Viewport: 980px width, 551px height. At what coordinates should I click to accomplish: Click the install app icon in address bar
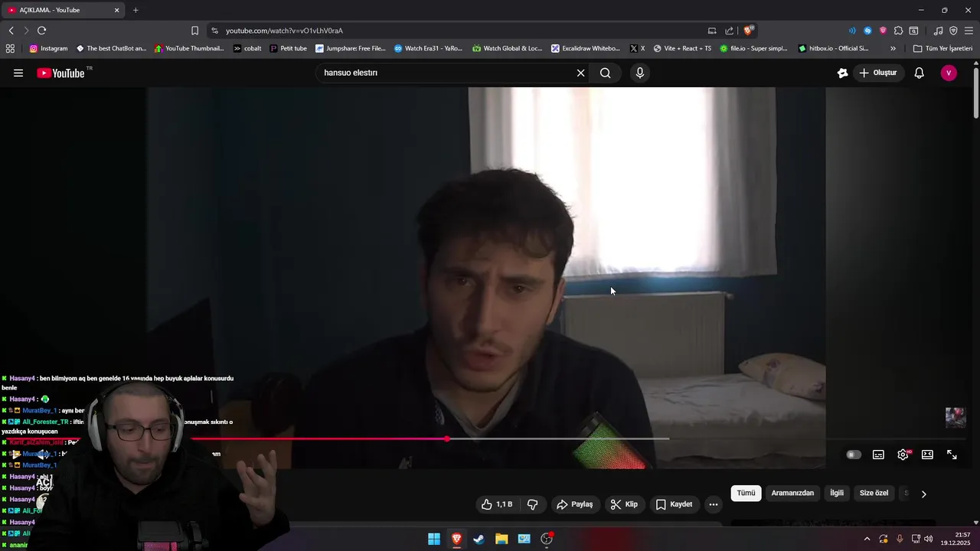(x=712, y=31)
